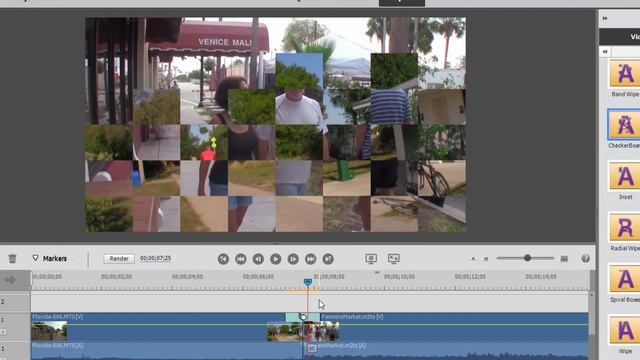Image resolution: width=640 pixels, height=360 pixels.
Task: Select the Florida-006.MTS audio clip label
Action: pyautogui.click(x=58, y=345)
